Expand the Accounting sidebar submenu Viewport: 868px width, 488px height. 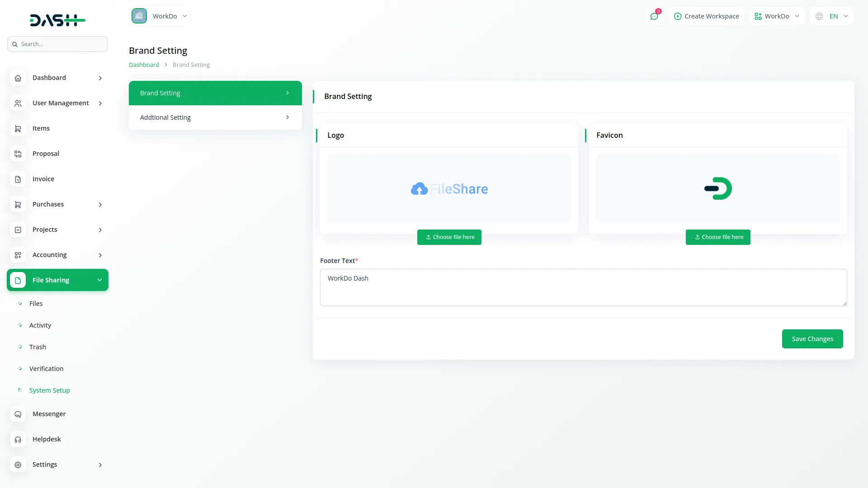click(100, 255)
